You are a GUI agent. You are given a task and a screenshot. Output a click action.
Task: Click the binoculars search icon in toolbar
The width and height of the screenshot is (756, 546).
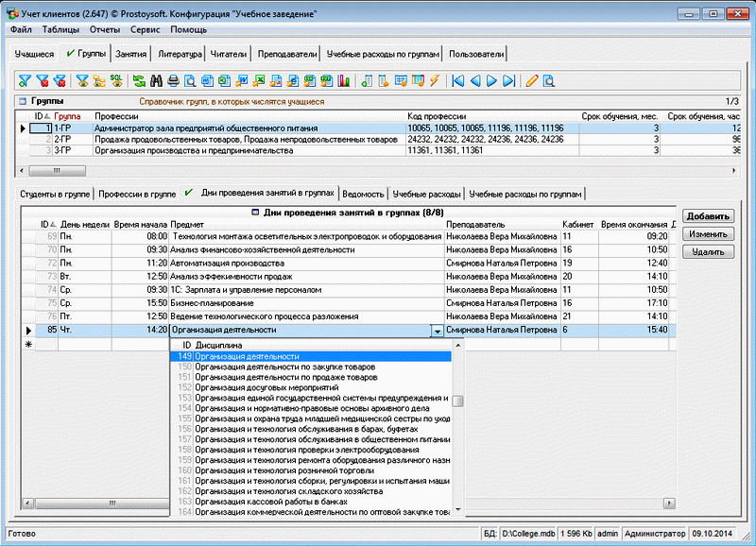pos(157,81)
